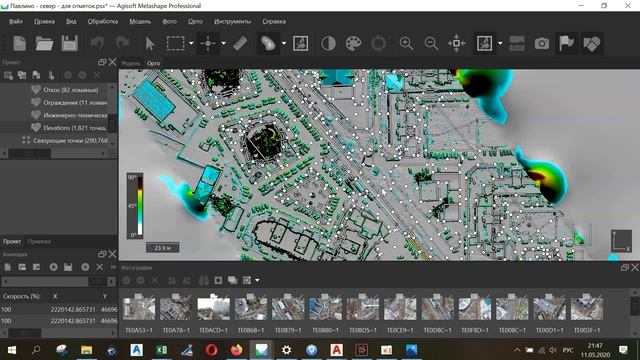Viewport: 640px width, 360px height.
Task: Float the project pane with undock icon
Action: click(x=102, y=62)
